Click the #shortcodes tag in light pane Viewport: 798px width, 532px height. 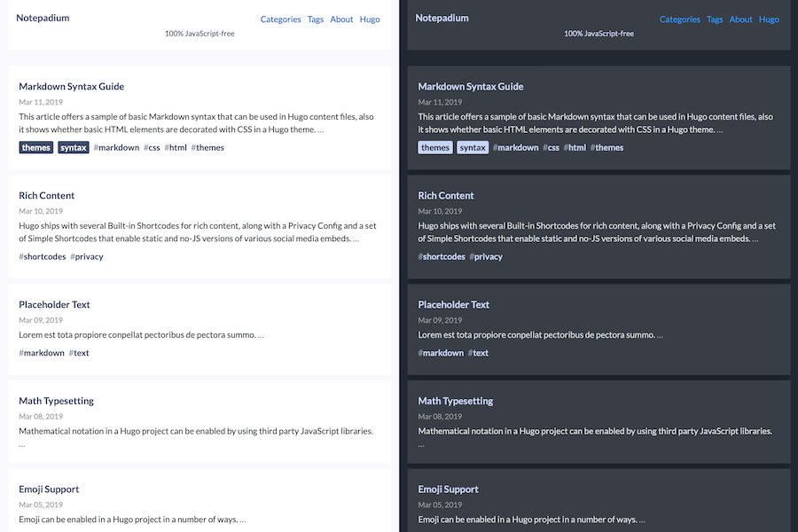click(43, 257)
